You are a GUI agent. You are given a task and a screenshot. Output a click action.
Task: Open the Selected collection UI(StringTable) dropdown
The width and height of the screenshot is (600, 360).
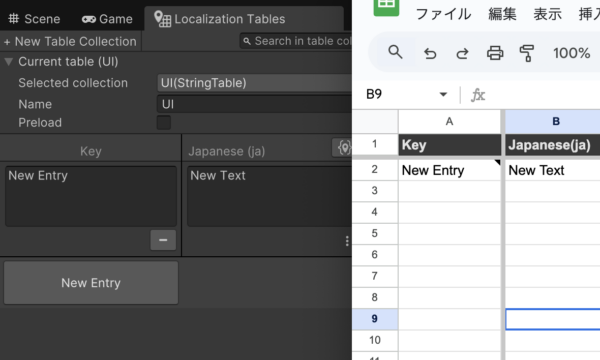[254, 83]
